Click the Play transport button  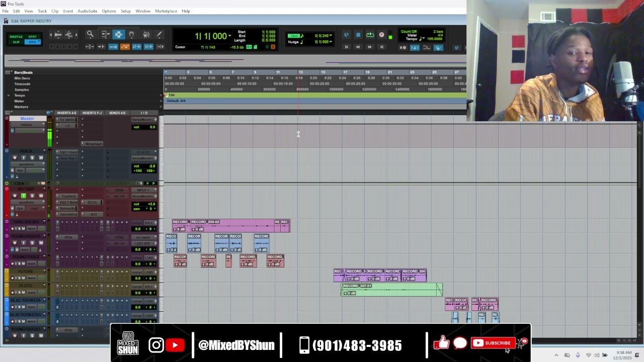370,35
